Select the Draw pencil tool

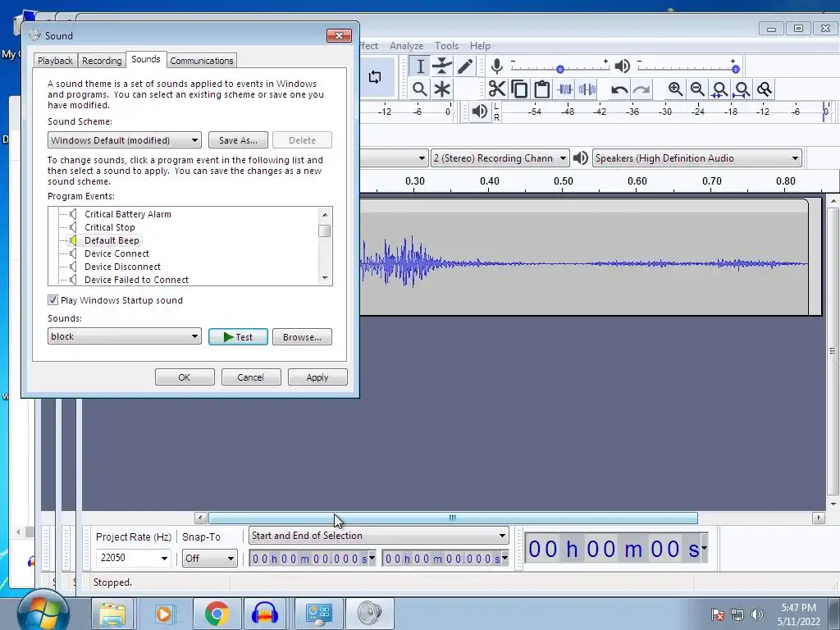click(465, 66)
